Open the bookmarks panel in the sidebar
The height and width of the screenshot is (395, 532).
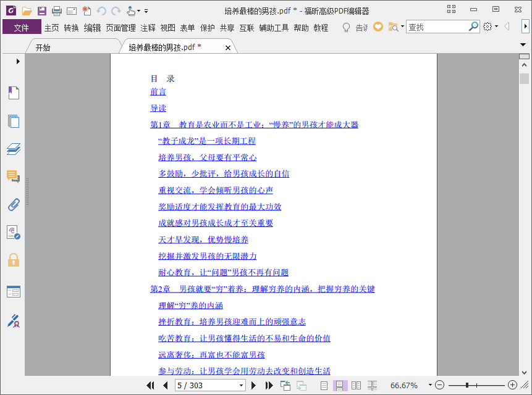tap(14, 93)
